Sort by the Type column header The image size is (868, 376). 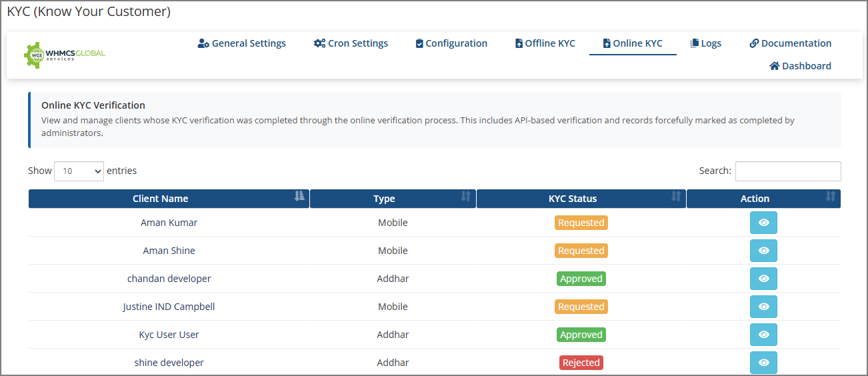pos(393,199)
